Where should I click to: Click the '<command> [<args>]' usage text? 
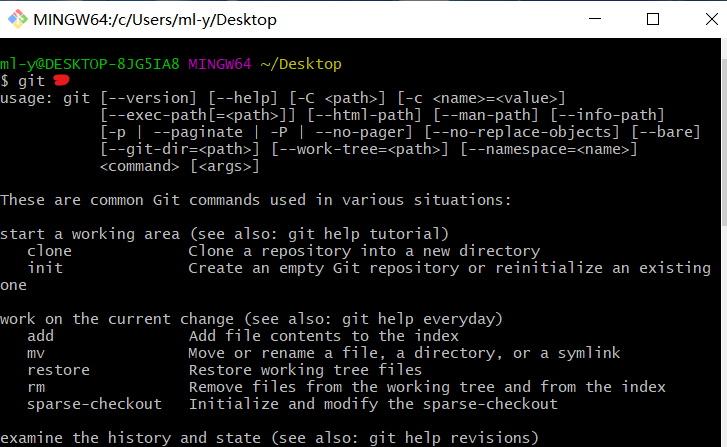[180, 166]
